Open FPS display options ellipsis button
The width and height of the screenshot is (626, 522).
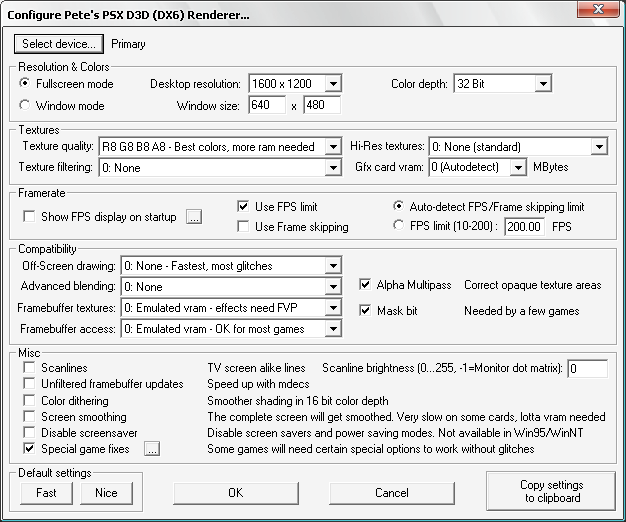click(194, 217)
